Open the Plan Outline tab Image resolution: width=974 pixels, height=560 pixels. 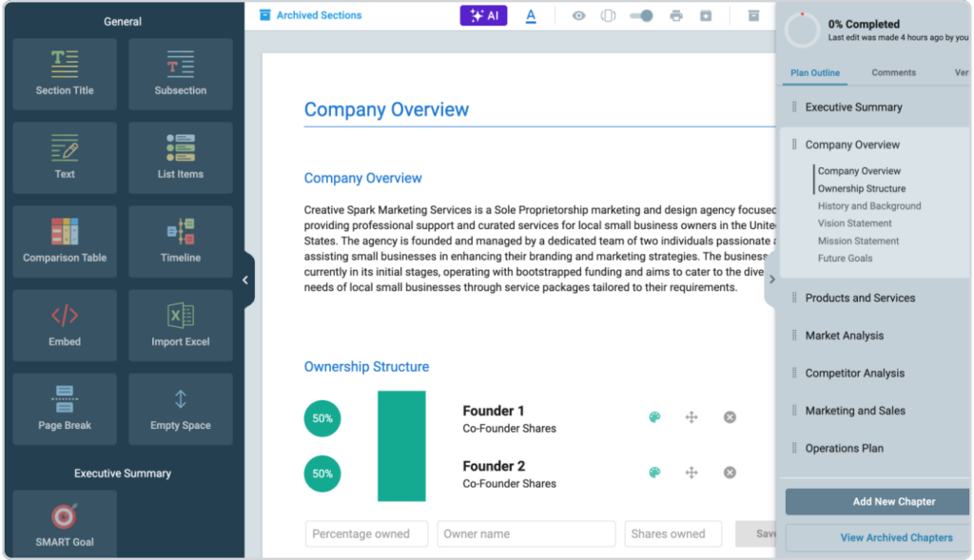tap(815, 72)
